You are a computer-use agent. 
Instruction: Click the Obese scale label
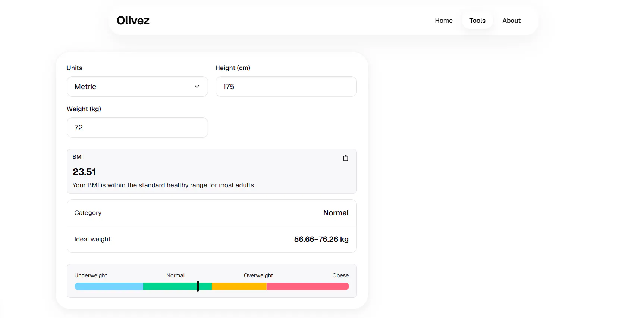pyautogui.click(x=340, y=275)
